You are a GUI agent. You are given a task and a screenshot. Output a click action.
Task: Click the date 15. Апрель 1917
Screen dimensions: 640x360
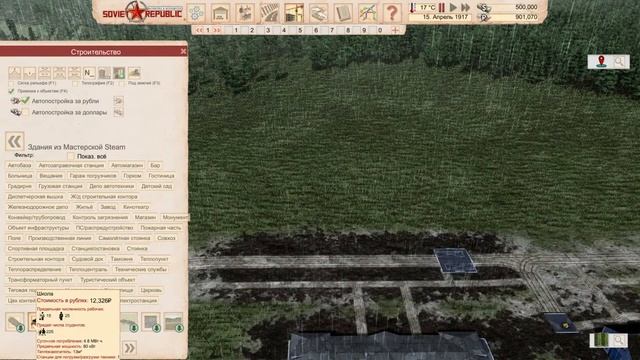(439, 17)
